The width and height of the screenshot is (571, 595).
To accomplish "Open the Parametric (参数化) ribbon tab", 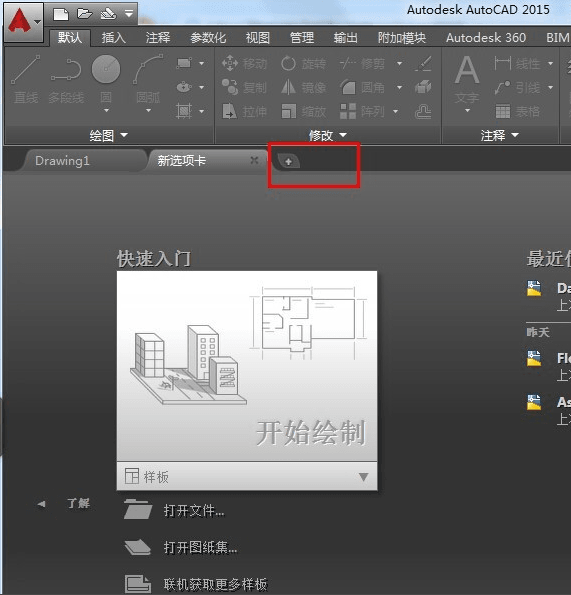I will tap(208, 38).
